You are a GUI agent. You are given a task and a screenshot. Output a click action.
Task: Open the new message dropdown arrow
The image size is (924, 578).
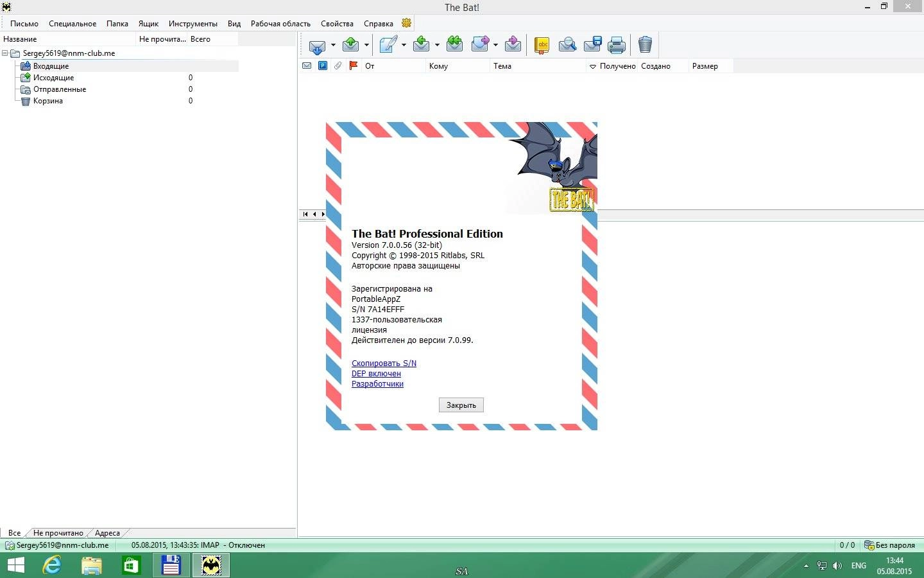404,45
